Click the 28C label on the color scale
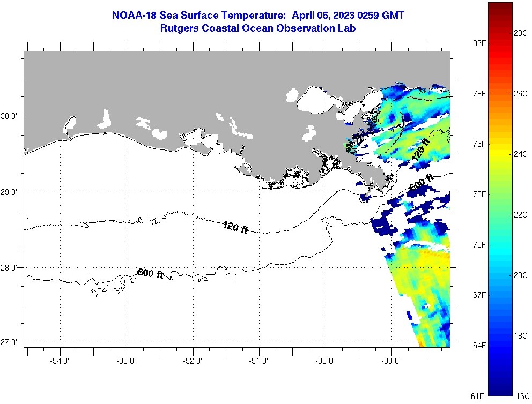The width and height of the screenshot is (532, 404). coord(520,33)
